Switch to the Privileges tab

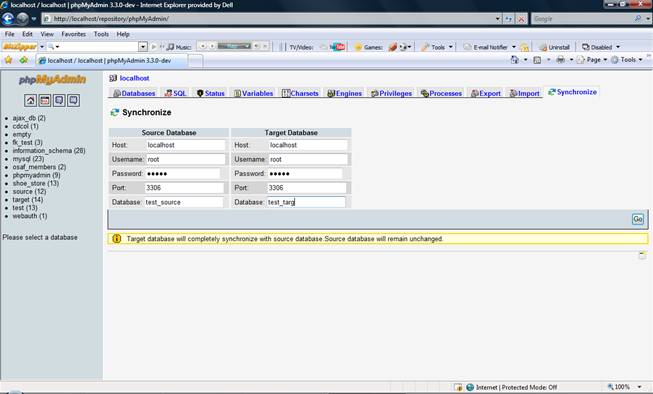click(391, 93)
